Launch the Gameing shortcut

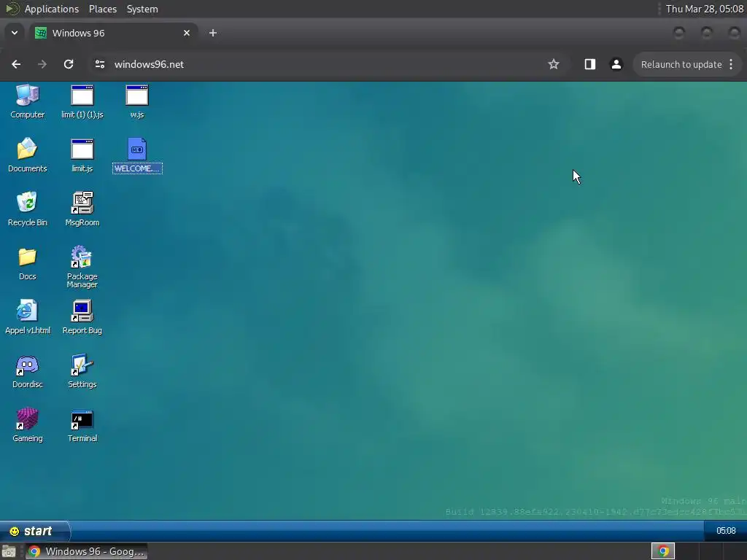point(28,425)
